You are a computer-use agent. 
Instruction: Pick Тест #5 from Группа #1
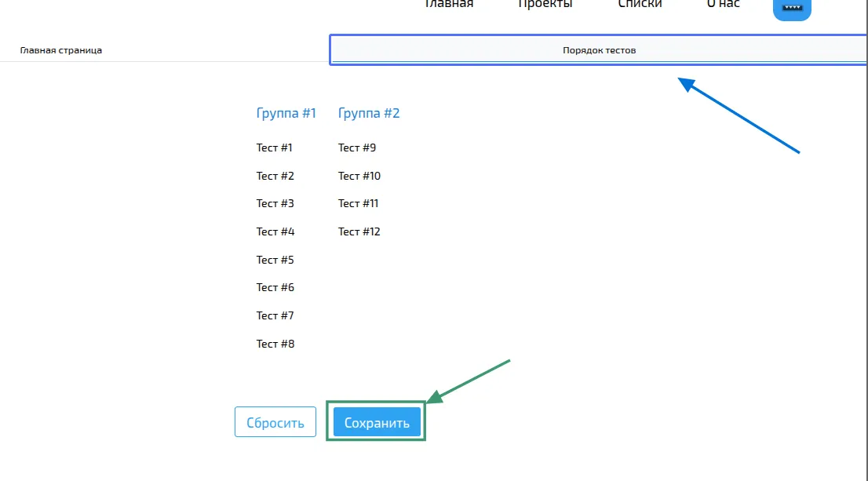pos(275,260)
